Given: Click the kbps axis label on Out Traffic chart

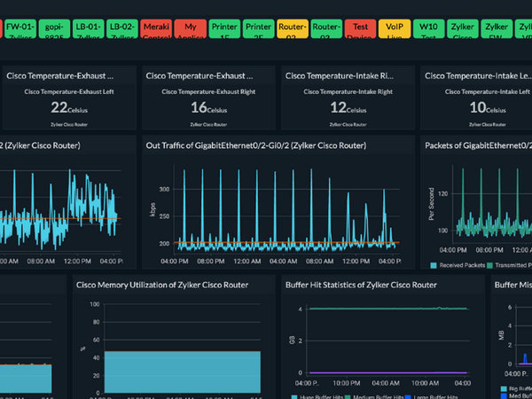Looking at the screenshot, I should coord(153,209).
